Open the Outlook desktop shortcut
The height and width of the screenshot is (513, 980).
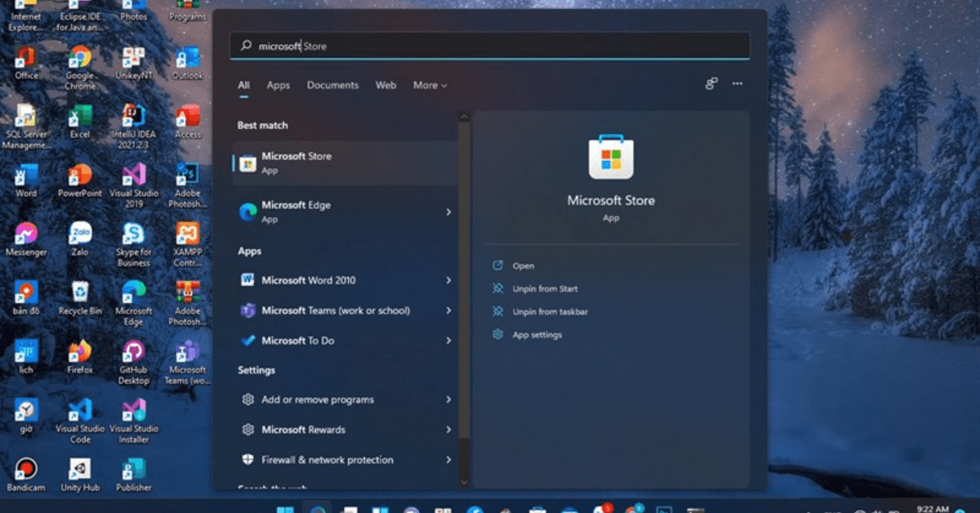click(188, 63)
